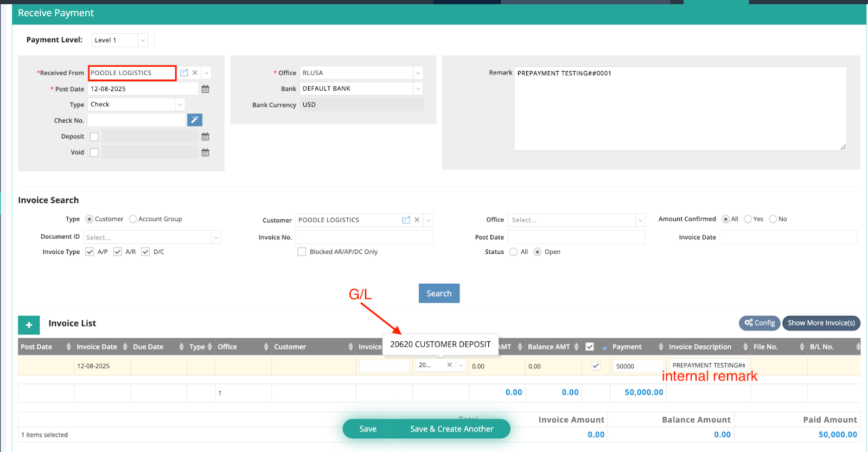Open the Void date calendar icon

tap(205, 152)
